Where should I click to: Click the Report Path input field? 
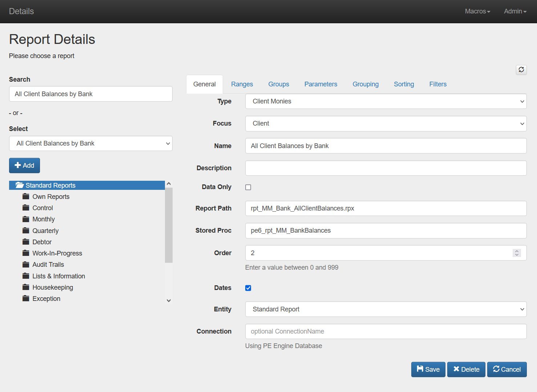point(386,208)
